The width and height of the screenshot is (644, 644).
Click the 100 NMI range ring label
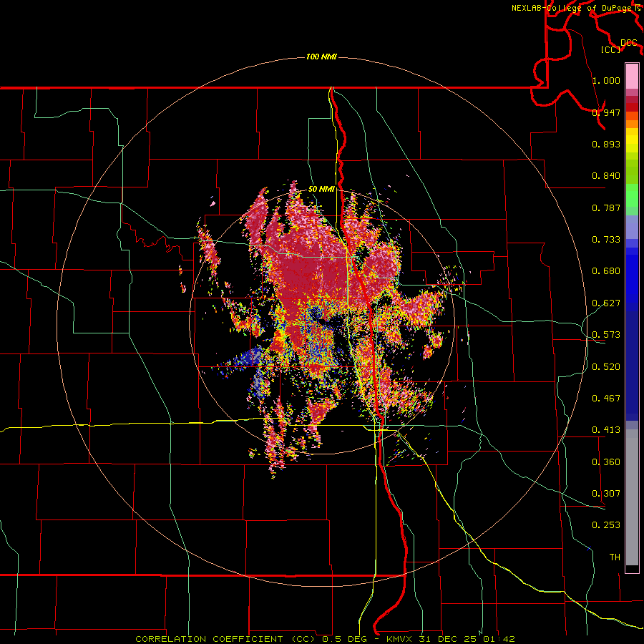321,57
